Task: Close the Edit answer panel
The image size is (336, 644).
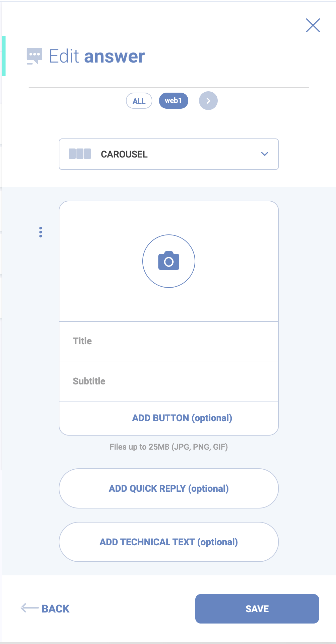Action: [x=313, y=25]
